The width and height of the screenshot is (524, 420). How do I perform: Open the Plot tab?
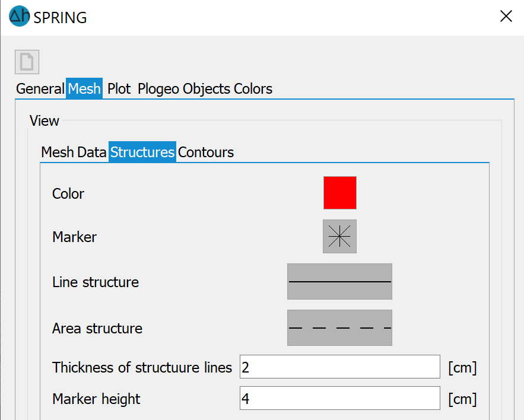(119, 89)
